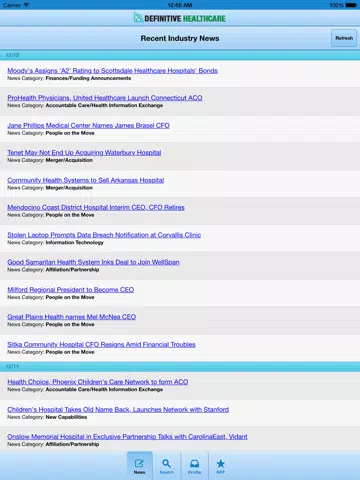The image size is (360, 480).
Task: Open Community Health Systems Arkansas Hospital link
Action: pos(85,180)
